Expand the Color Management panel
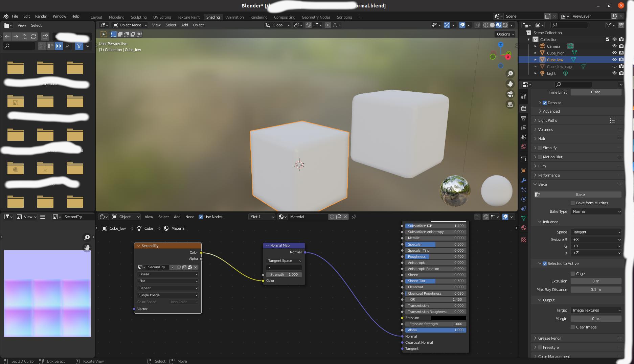The height and width of the screenshot is (364, 634). (554, 356)
